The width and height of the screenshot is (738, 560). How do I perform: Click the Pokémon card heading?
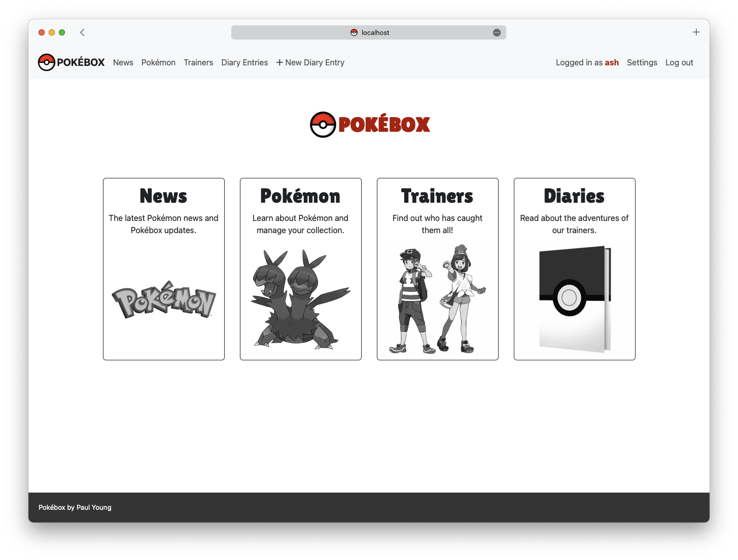click(300, 196)
